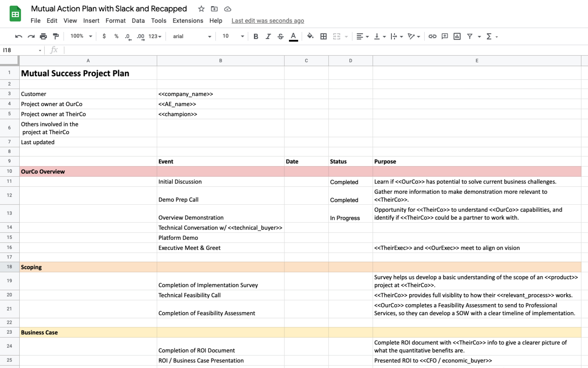
Task: Click the Name box showing I18
Action: 22,50
